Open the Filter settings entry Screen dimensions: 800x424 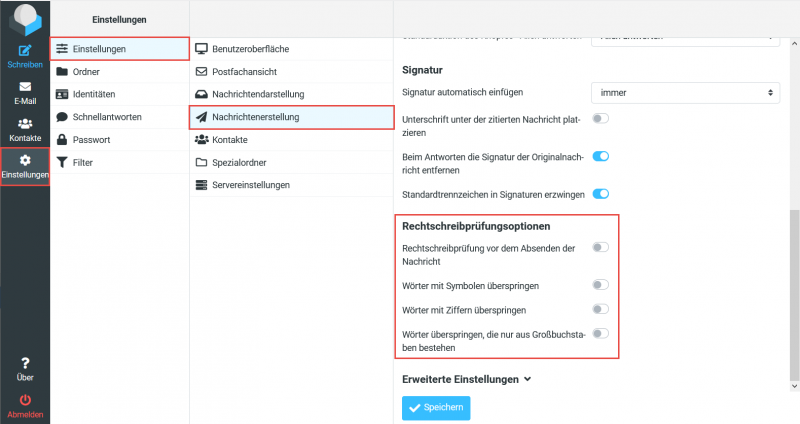tap(83, 162)
